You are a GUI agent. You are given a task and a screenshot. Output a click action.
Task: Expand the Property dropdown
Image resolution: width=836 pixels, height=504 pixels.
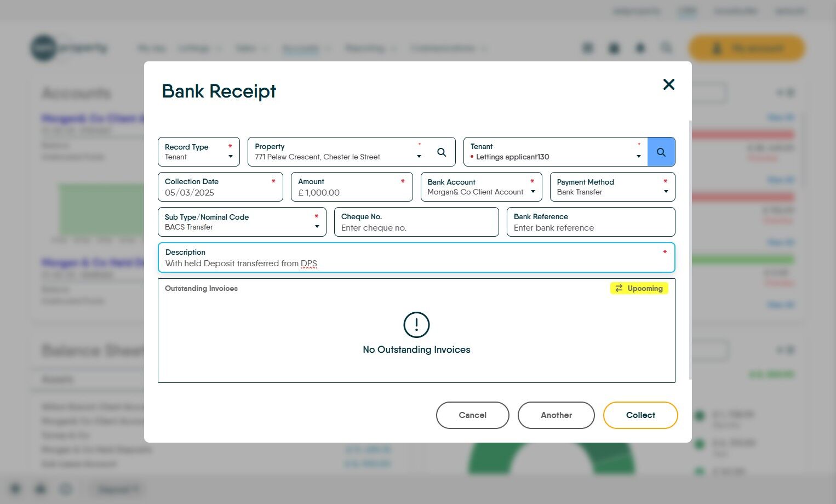(419, 157)
